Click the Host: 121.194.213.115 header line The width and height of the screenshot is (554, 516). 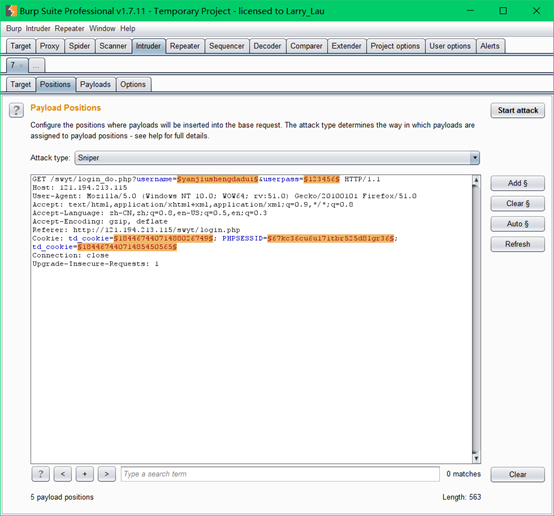tap(80, 188)
